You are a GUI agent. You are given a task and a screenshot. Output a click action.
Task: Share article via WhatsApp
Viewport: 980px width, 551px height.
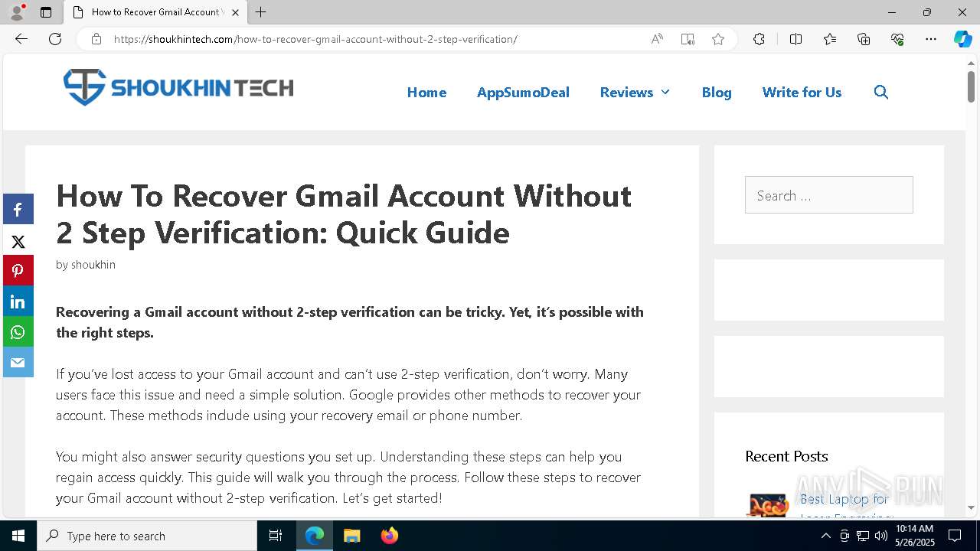pyautogui.click(x=18, y=332)
